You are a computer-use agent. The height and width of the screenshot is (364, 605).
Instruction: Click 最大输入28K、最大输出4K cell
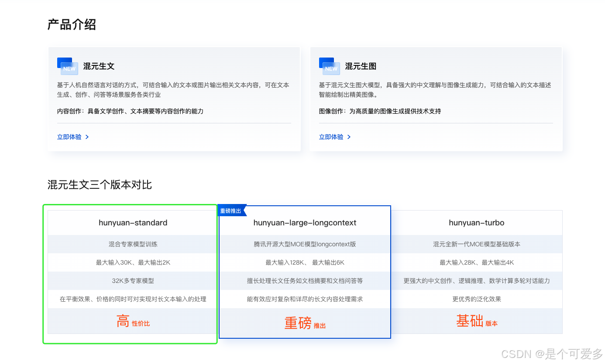click(x=477, y=262)
